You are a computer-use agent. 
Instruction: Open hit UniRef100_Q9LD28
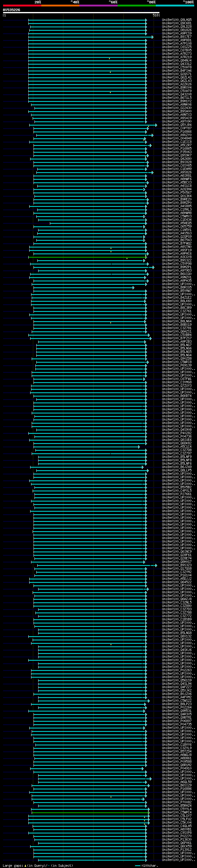point(177,26)
